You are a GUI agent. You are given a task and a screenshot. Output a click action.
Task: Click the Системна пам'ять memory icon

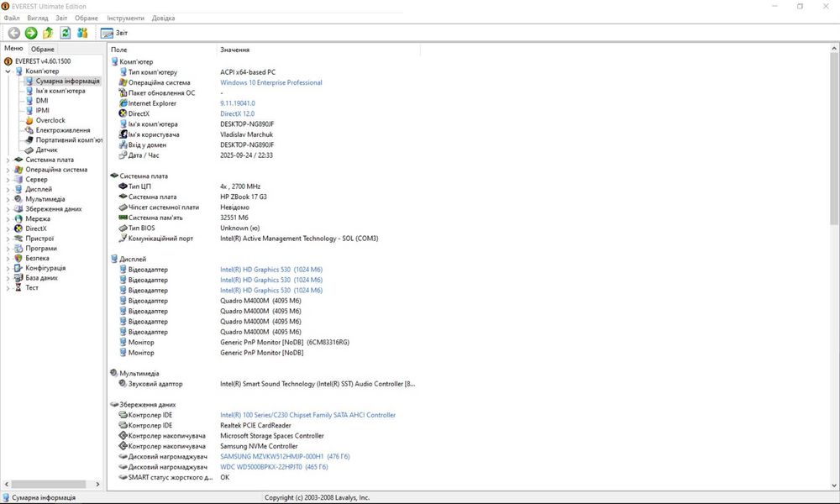pos(123,218)
